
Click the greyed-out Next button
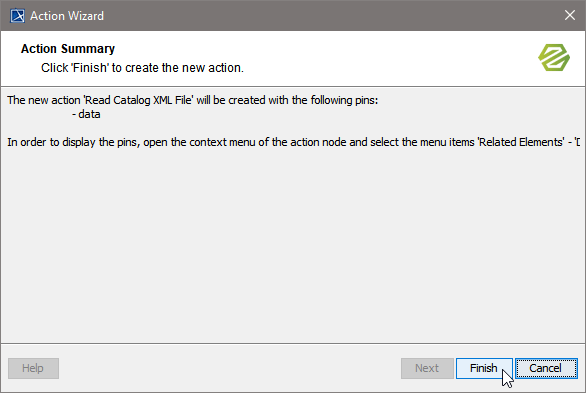(427, 368)
